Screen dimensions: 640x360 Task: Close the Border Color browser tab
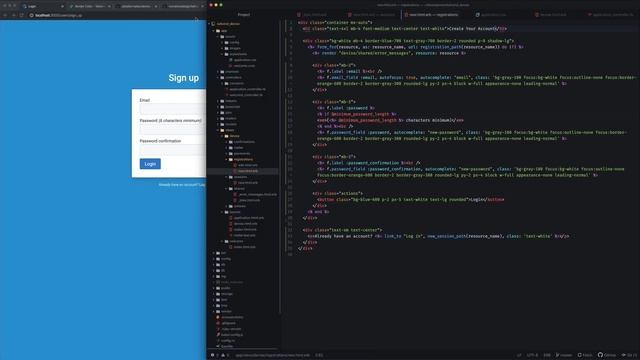point(109,6)
